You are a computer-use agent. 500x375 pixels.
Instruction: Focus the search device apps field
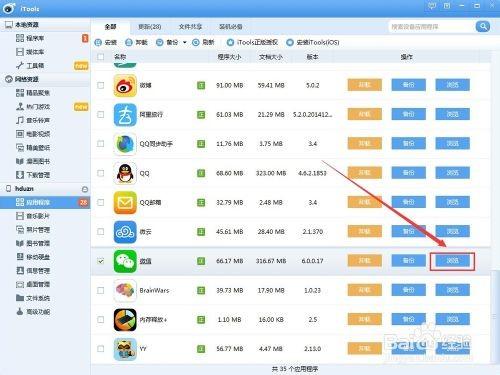coord(432,26)
